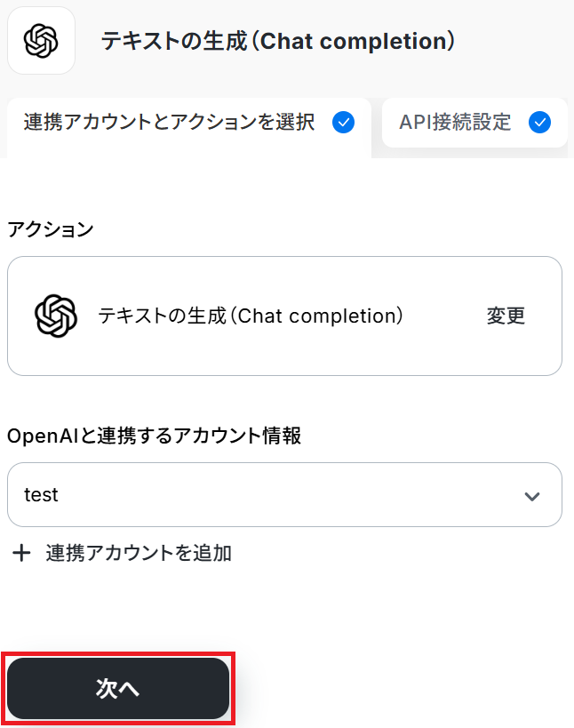Click empty space inside the account select box
The width and height of the screenshot is (574, 728).
(284, 495)
